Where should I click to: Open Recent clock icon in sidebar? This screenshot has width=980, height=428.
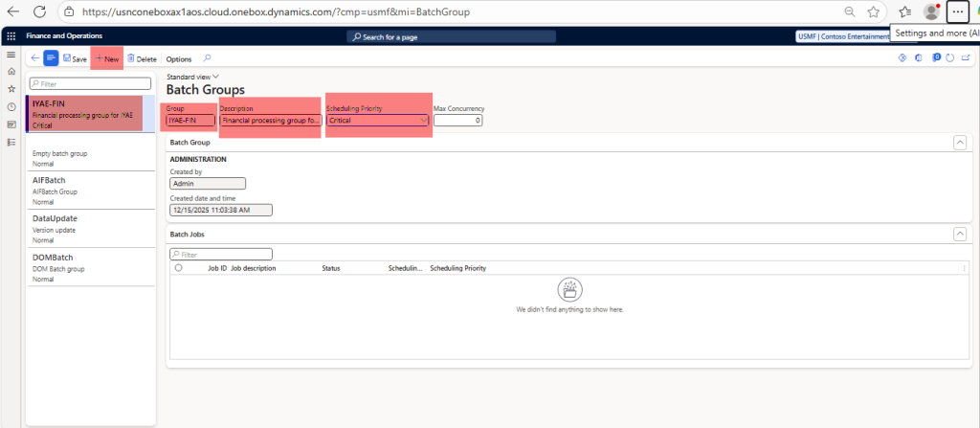11,106
